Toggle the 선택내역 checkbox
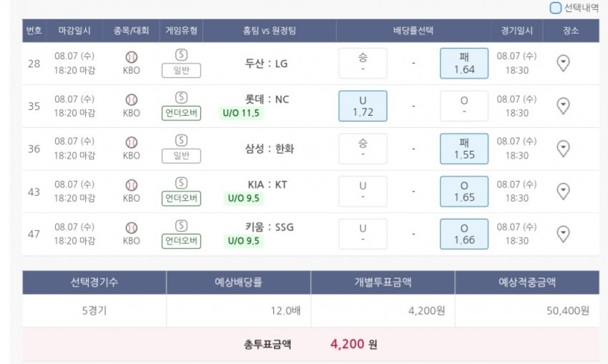Viewport: 608px width, 364px height. tap(556, 9)
